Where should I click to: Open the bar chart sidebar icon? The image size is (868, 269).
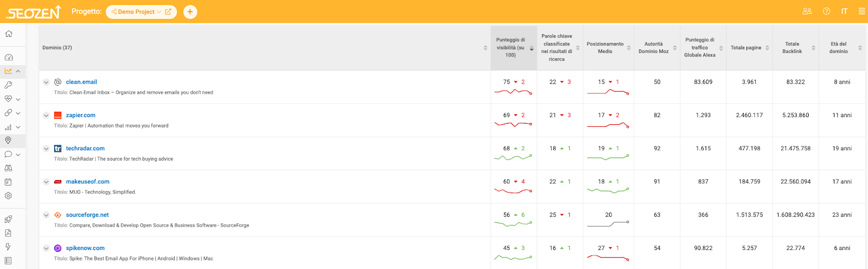pos(8,127)
